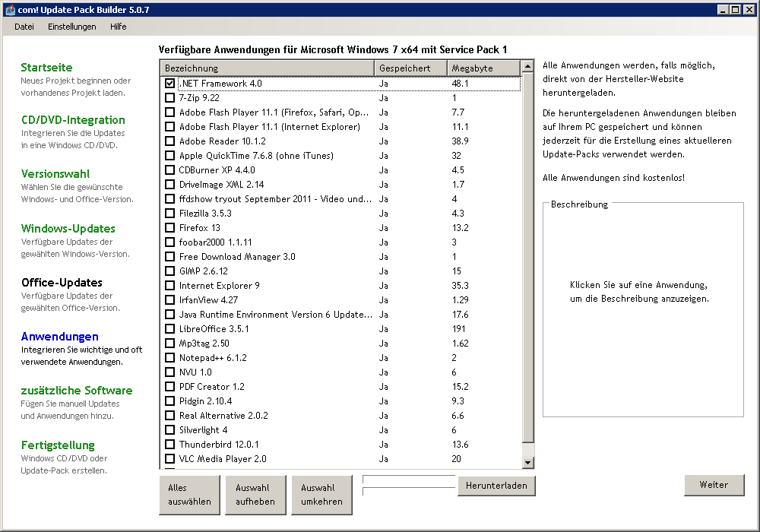Select the Real Alternative 2.0.2 entry
The height and width of the screenshot is (532, 760).
[223, 416]
